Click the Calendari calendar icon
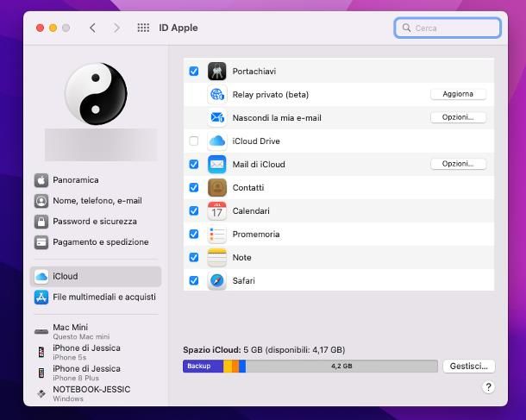 click(216, 210)
